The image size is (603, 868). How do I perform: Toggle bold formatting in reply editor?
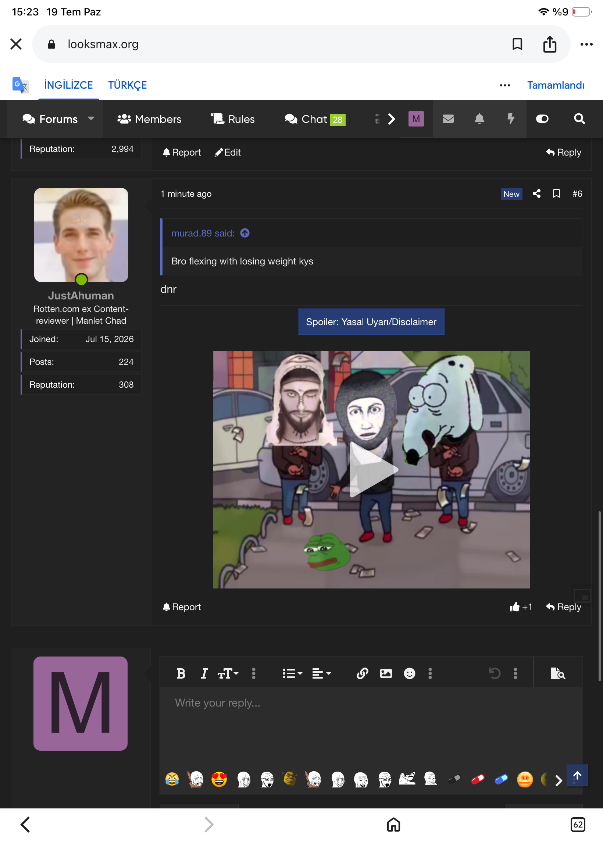(181, 673)
